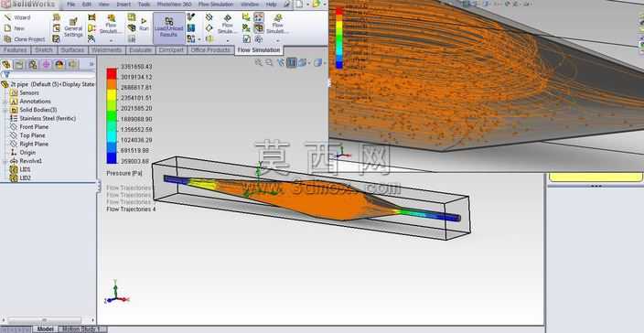Expand the manager tabs overflow chevron

click(91, 64)
